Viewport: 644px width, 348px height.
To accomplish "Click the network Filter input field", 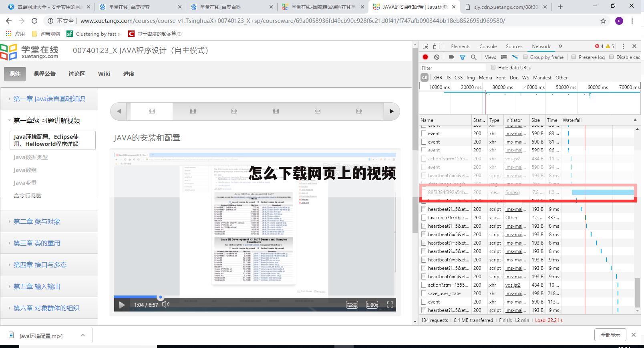I will coord(453,68).
